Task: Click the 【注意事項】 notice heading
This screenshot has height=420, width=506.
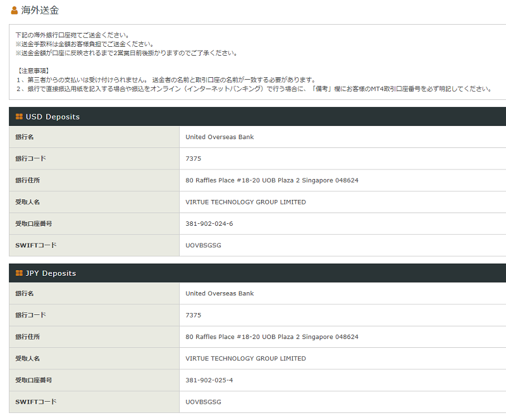Action: pyautogui.click(x=34, y=71)
